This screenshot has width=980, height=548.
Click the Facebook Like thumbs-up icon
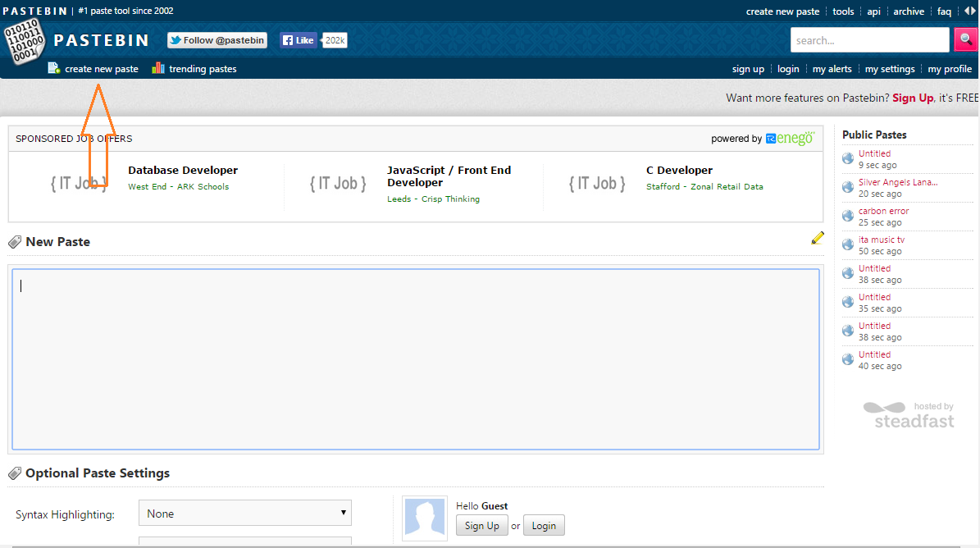coord(289,39)
